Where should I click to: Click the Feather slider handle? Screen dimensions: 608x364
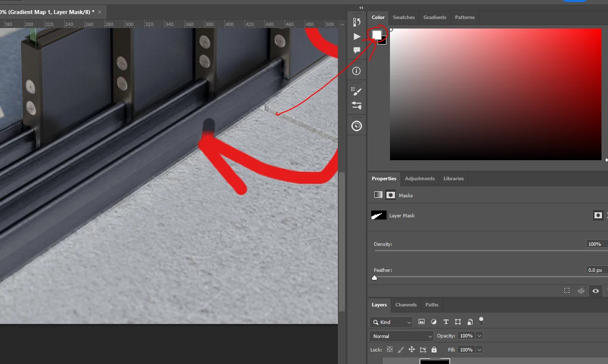pyautogui.click(x=374, y=277)
